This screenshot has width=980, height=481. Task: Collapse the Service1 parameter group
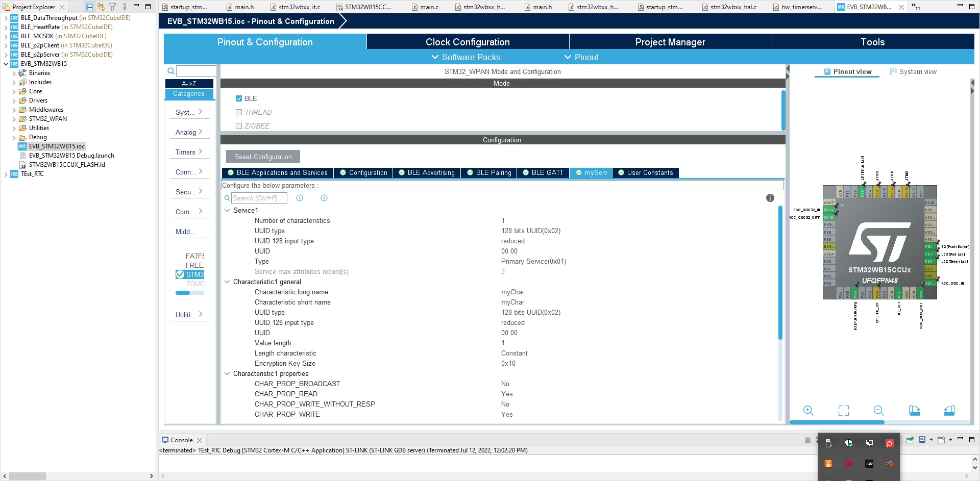(x=227, y=210)
